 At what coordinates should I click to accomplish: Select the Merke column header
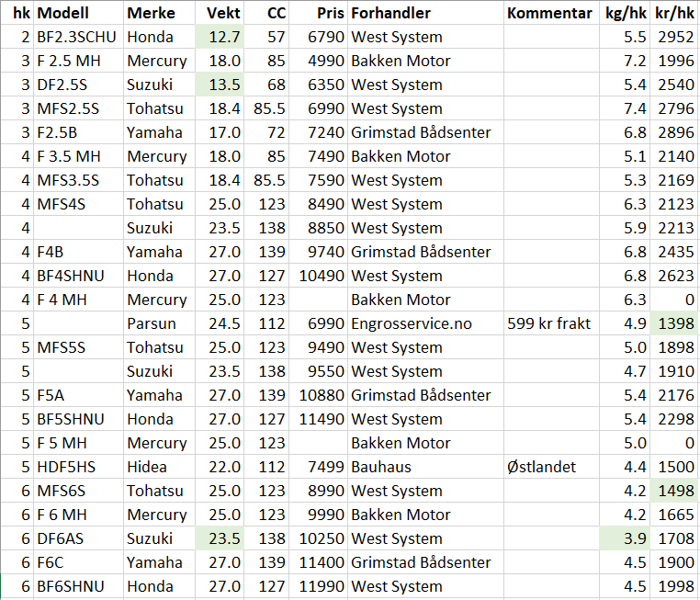159,13
